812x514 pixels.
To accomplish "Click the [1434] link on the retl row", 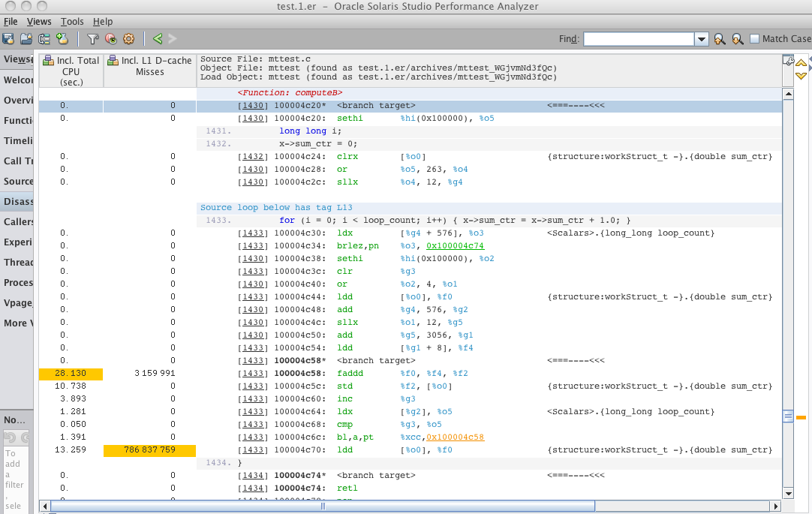I will coord(253,488).
